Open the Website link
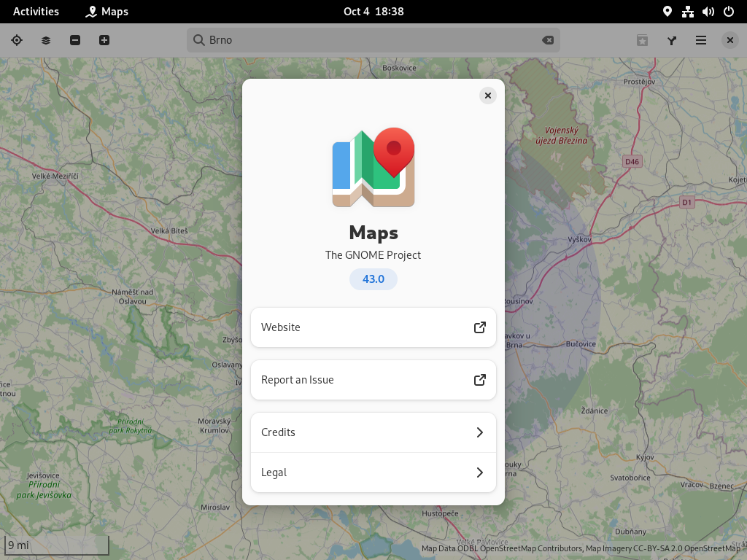 373,327
